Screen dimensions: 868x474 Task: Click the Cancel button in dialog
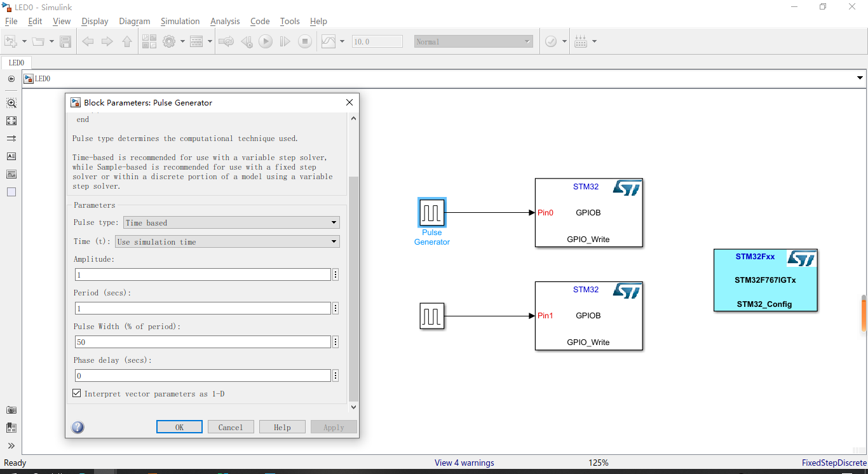click(231, 427)
